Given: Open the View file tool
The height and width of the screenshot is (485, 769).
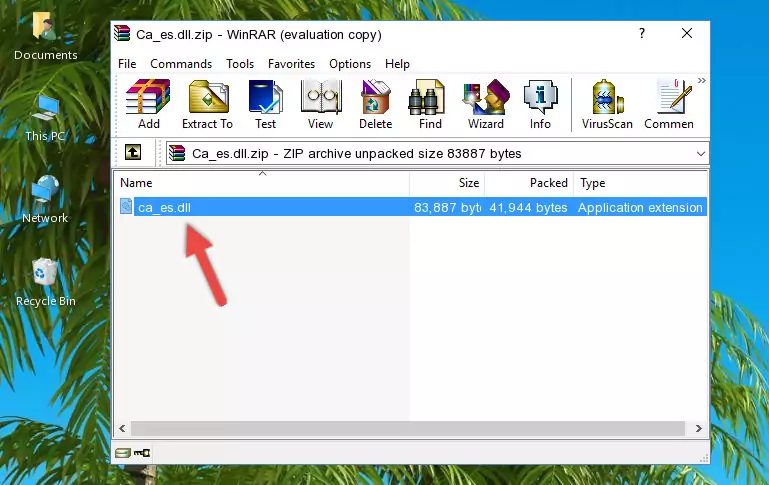Looking at the screenshot, I should [x=321, y=104].
